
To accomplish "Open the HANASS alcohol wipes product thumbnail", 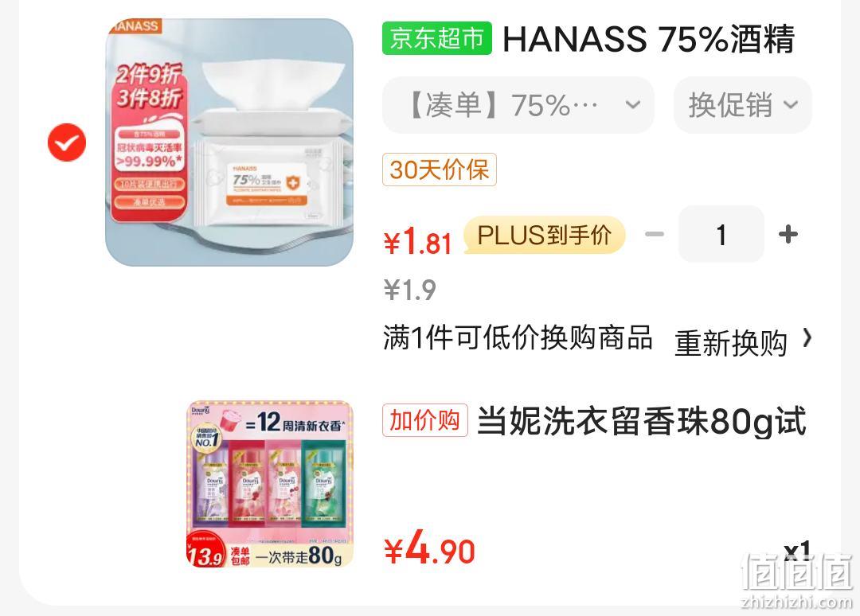I will pyautogui.click(x=229, y=142).
